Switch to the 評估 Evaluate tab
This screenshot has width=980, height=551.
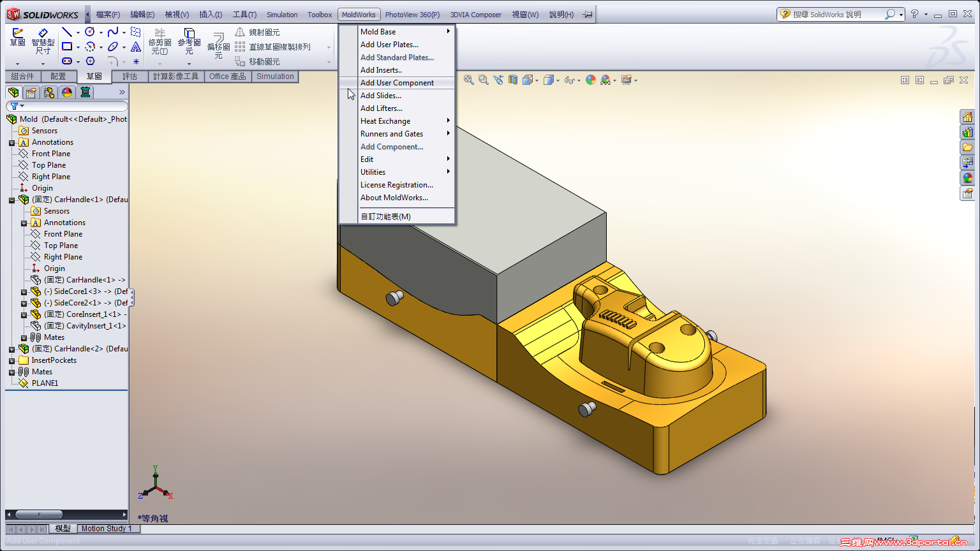click(x=130, y=77)
